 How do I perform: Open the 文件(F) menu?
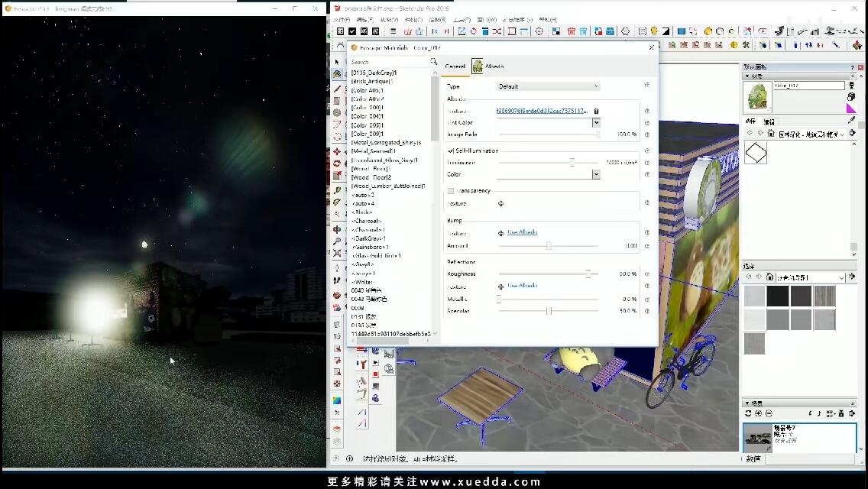[342, 20]
